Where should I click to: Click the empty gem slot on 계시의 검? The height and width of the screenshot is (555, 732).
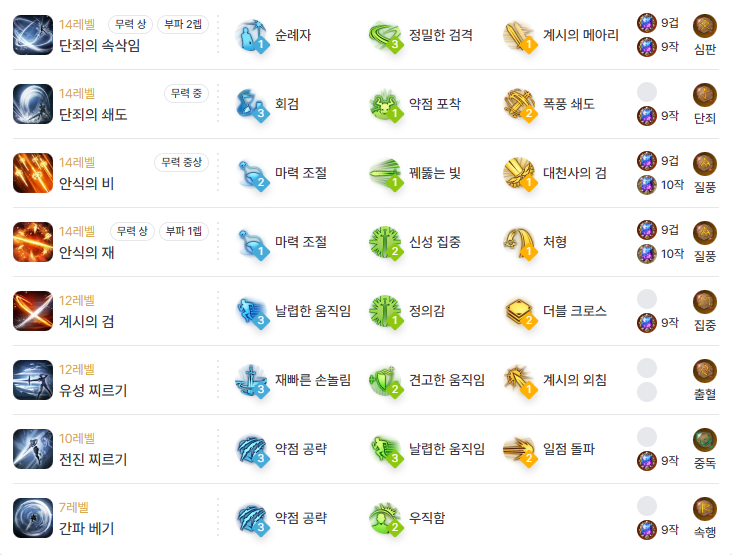pyautogui.click(x=647, y=299)
